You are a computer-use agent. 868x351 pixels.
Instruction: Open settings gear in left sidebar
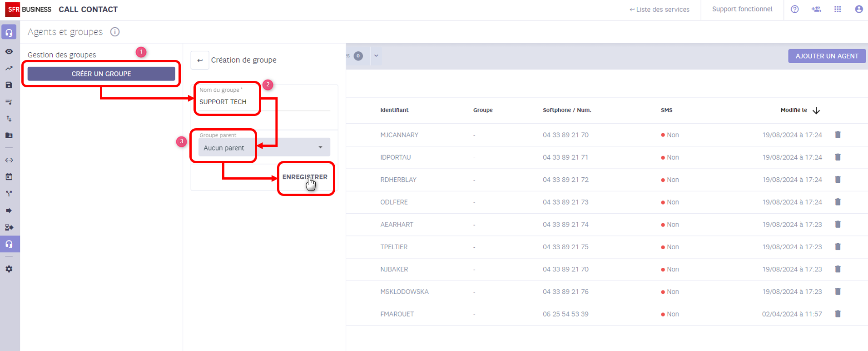[x=9, y=269]
